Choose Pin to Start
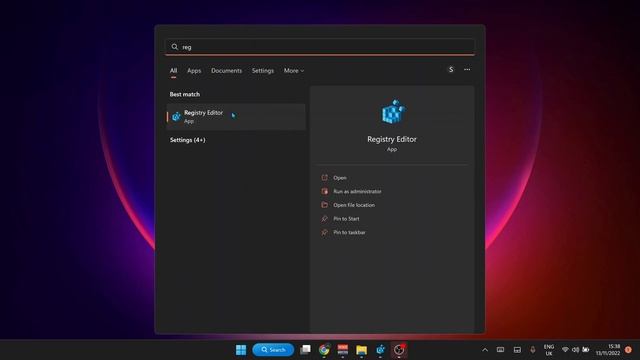The width and height of the screenshot is (640, 360). point(346,219)
